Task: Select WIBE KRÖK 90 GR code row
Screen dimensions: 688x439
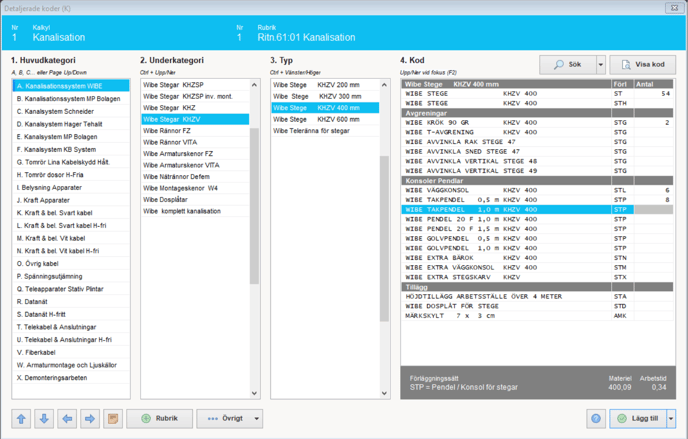Action: click(x=537, y=123)
